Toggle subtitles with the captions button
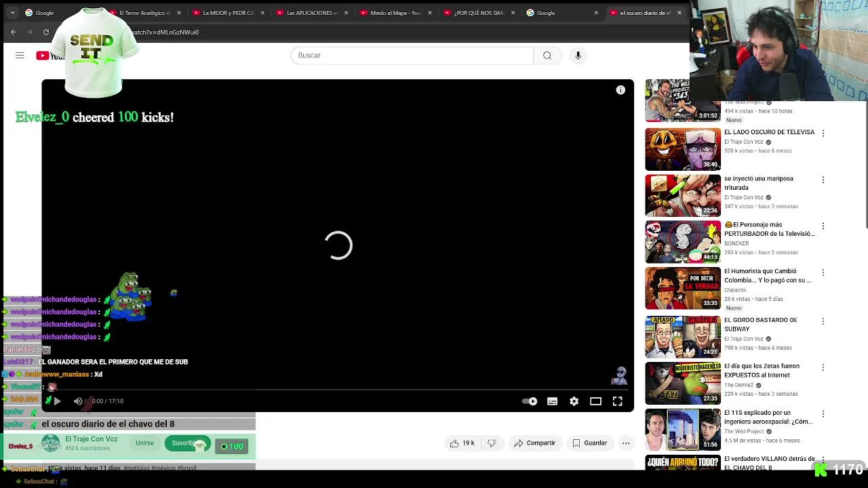 [553, 401]
